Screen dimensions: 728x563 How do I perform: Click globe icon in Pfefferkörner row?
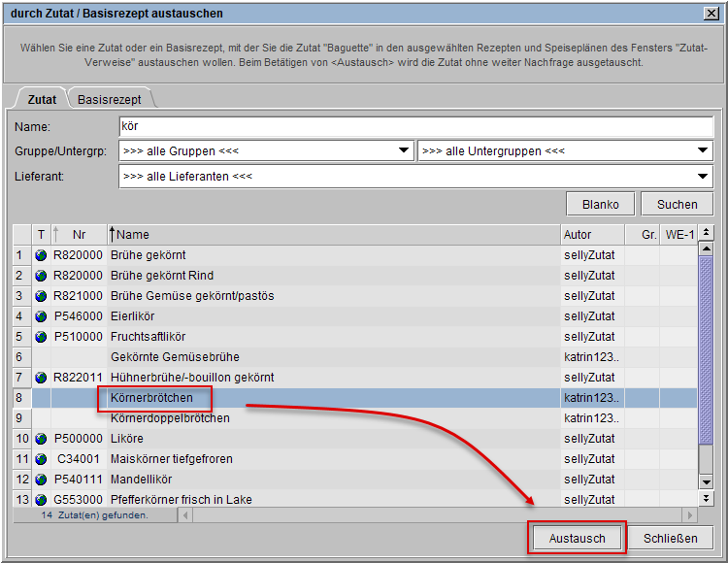[41, 500]
